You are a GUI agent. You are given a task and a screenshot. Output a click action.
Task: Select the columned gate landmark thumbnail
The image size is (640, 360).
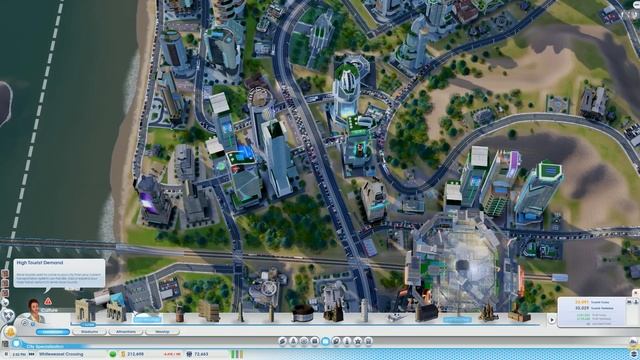pos(116,311)
